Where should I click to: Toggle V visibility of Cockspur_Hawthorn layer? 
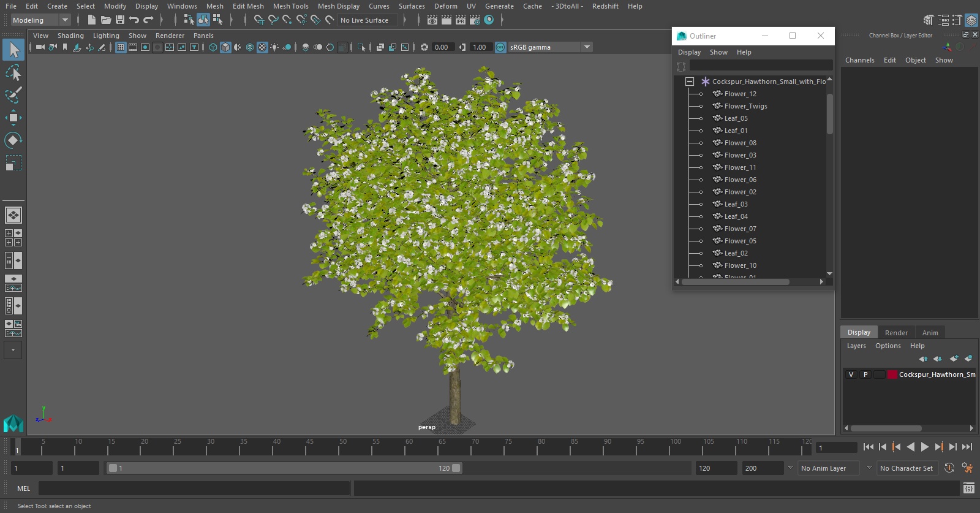click(x=851, y=374)
